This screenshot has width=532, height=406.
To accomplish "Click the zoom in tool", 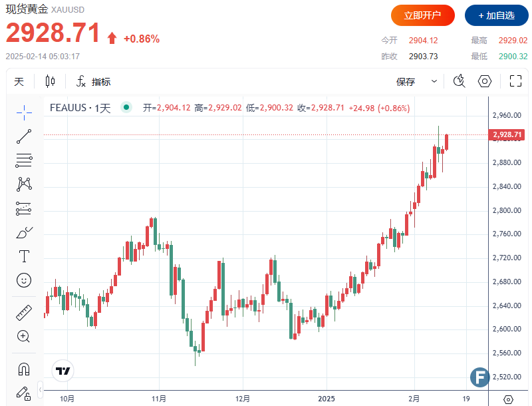I will tap(24, 336).
